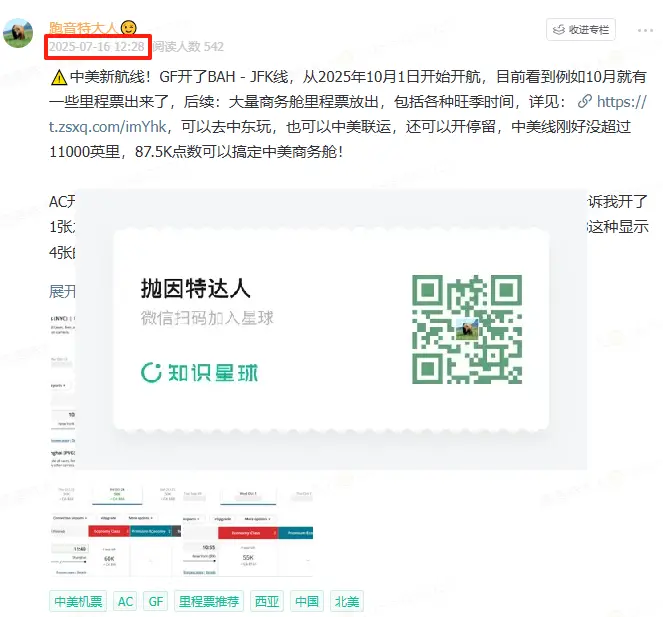Click the 抛因特达人 card title

[195, 288]
